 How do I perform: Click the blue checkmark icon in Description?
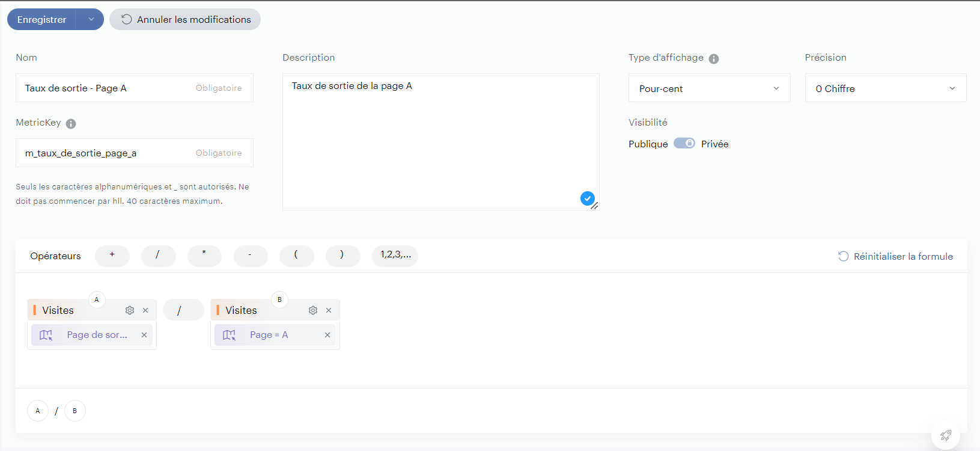point(587,198)
